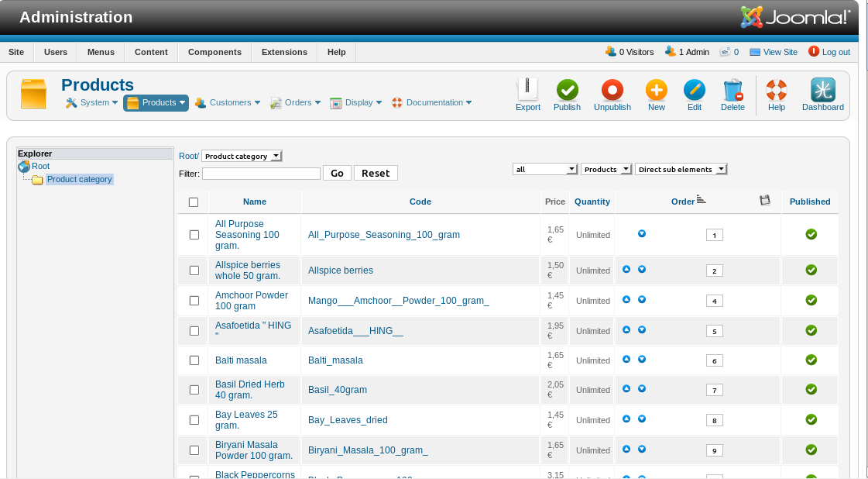Check the All Purpose Seasoning row checkbox
This screenshot has height=479, width=868.
tap(194, 235)
